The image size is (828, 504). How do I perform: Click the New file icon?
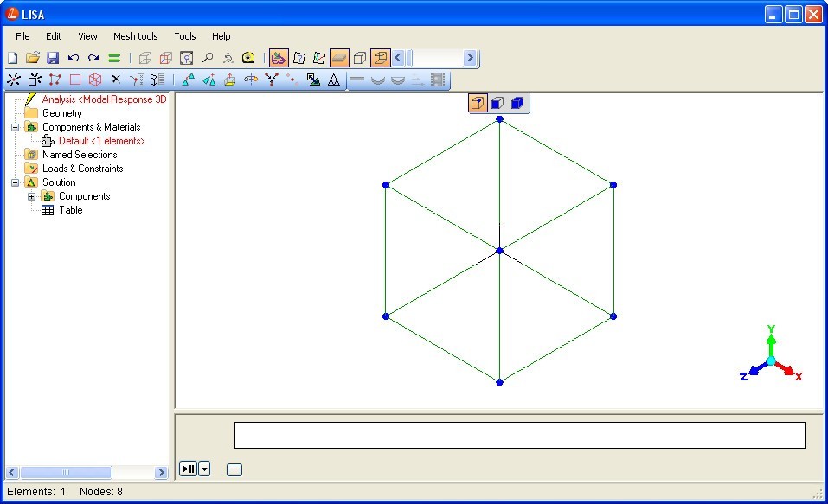tap(13, 58)
